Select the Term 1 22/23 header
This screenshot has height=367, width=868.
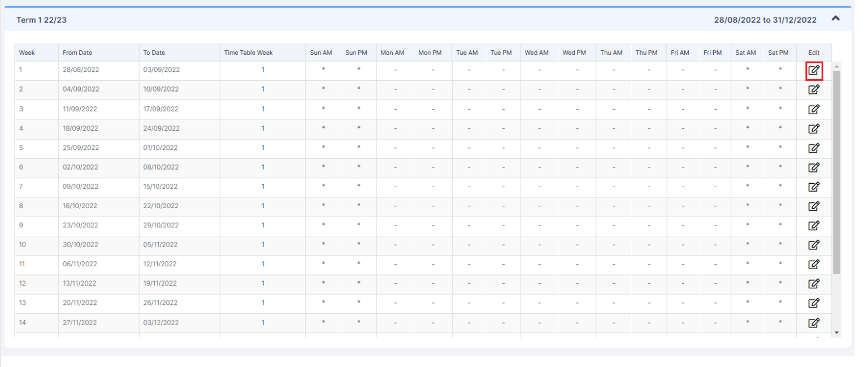pyautogui.click(x=42, y=19)
